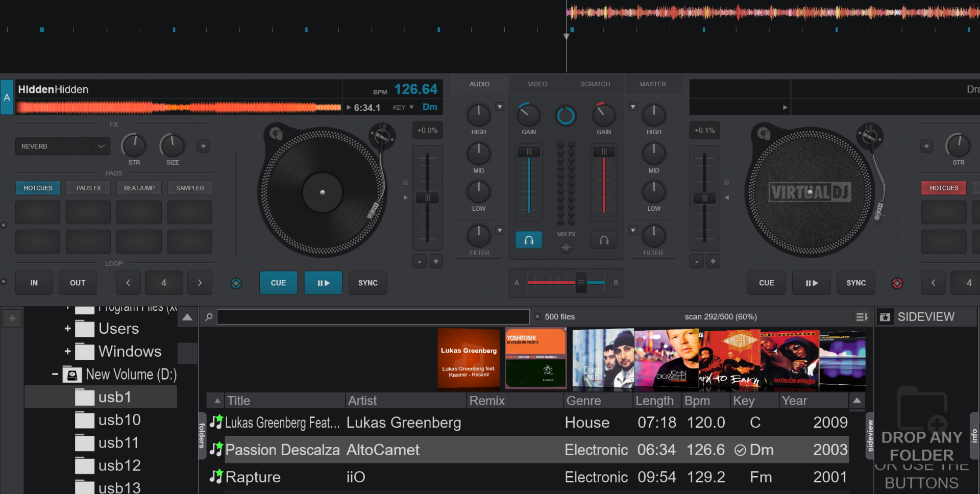The width and height of the screenshot is (980, 494).
Task: Click the loop IN button
Action: (34, 283)
